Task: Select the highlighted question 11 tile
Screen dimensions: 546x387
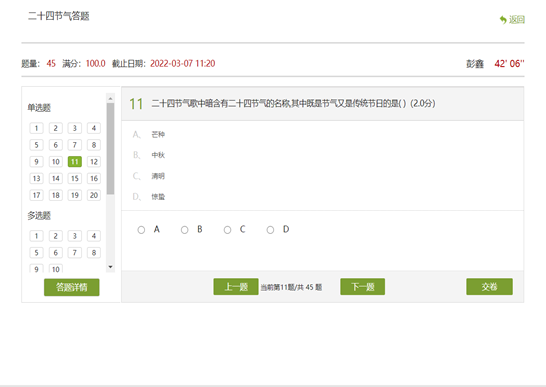Action: [x=75, y=162]
